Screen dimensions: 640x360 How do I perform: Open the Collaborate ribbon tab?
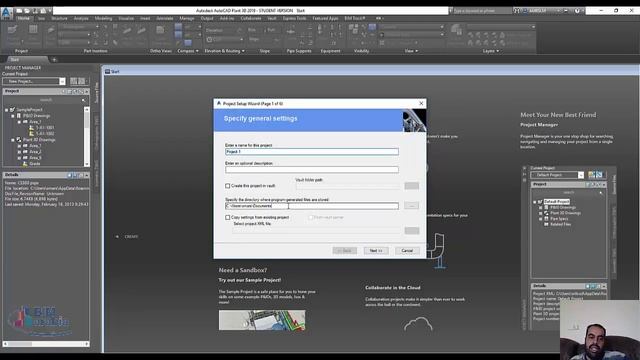coord(251,18)
